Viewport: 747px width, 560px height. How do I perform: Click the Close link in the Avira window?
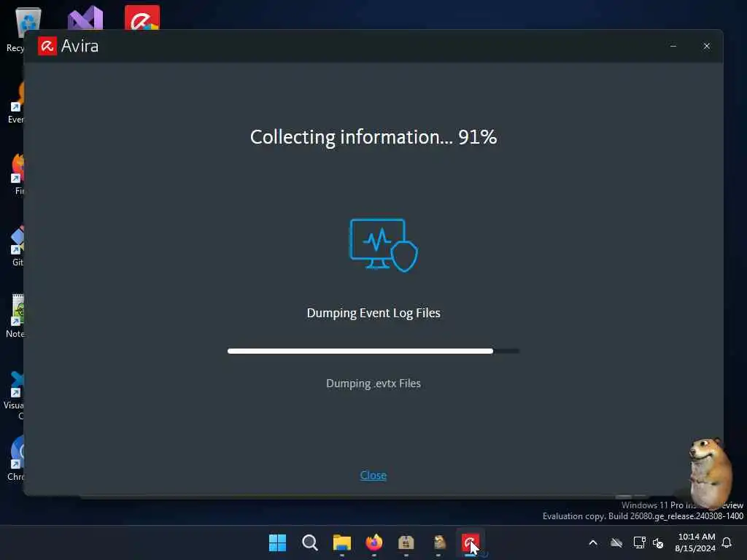tap(373, 475)
